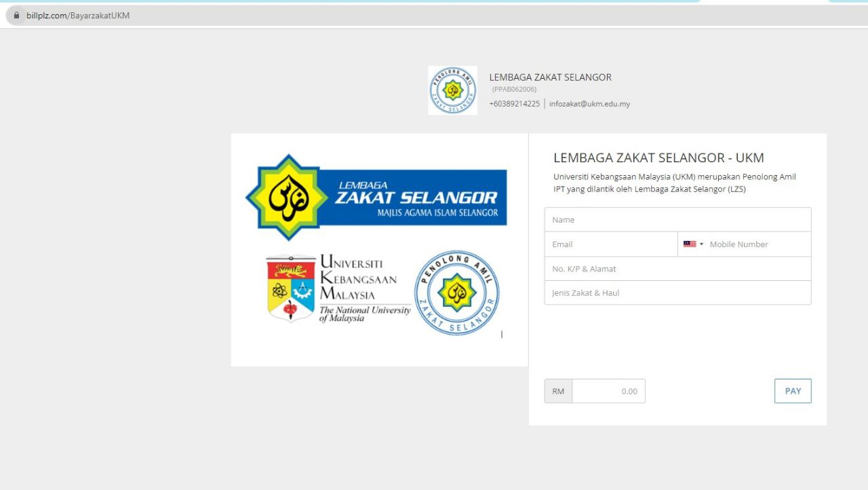Click the Jenis Zakat & Haul field

(x=677, y=293)
